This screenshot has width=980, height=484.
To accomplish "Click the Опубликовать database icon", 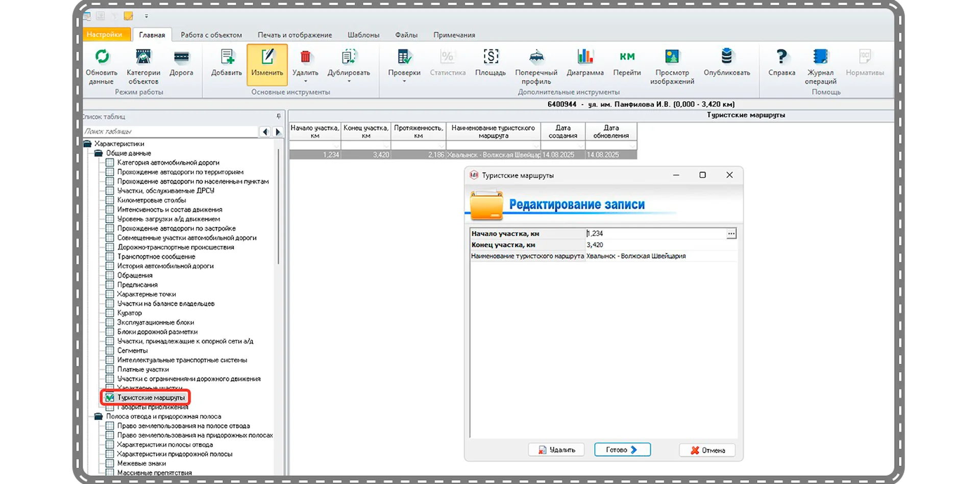I will coord(727,57).
